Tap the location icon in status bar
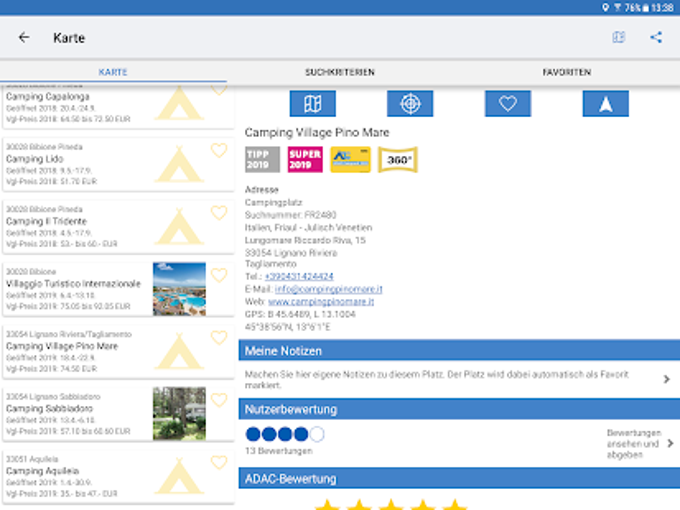Image resolution: width=680 pixels, height=510 pixels. 605,7
